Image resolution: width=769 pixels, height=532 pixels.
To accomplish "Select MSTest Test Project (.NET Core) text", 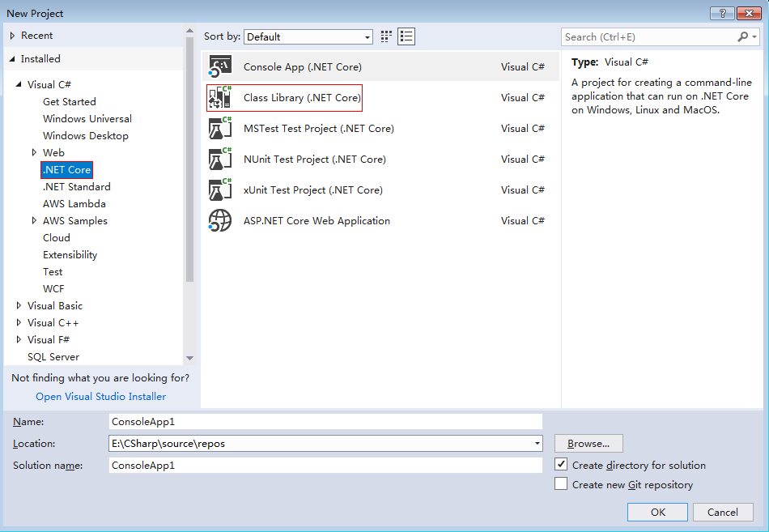I will pos(319,129).
